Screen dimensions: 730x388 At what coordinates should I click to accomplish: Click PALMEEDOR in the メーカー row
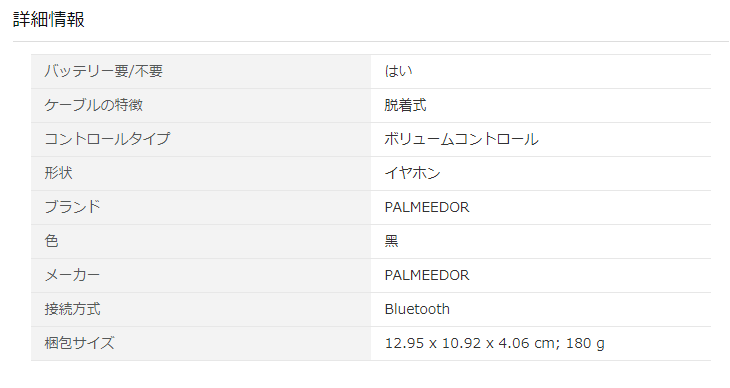point(427,275)
